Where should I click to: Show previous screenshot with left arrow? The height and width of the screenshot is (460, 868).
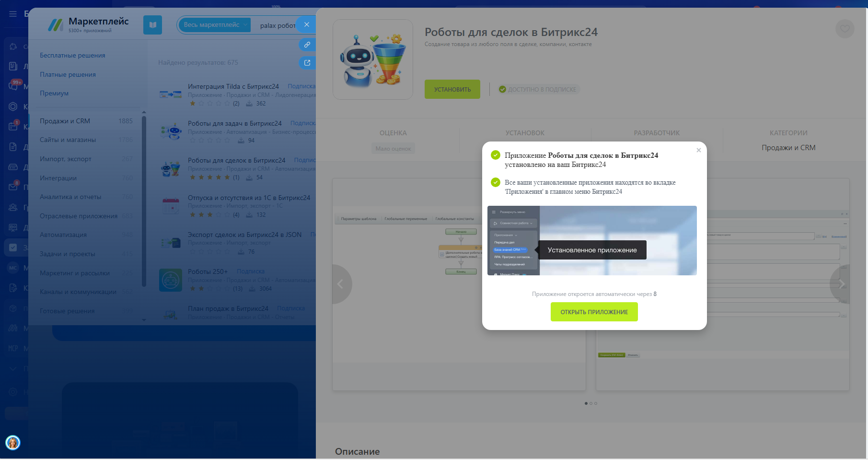point(341,284)
